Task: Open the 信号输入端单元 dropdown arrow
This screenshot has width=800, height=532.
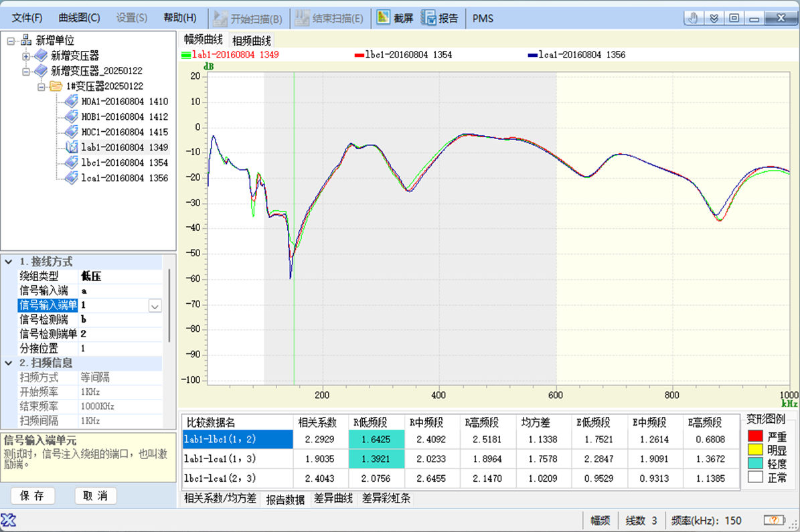Action: (x=155, y=306)
